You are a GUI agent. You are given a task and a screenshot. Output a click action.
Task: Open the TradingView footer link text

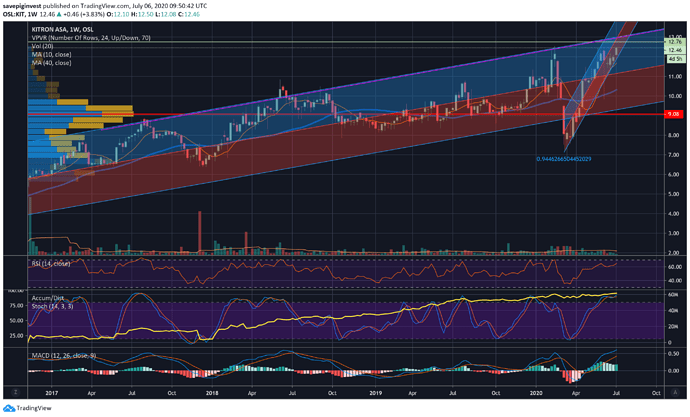click(x=34, y=408)
